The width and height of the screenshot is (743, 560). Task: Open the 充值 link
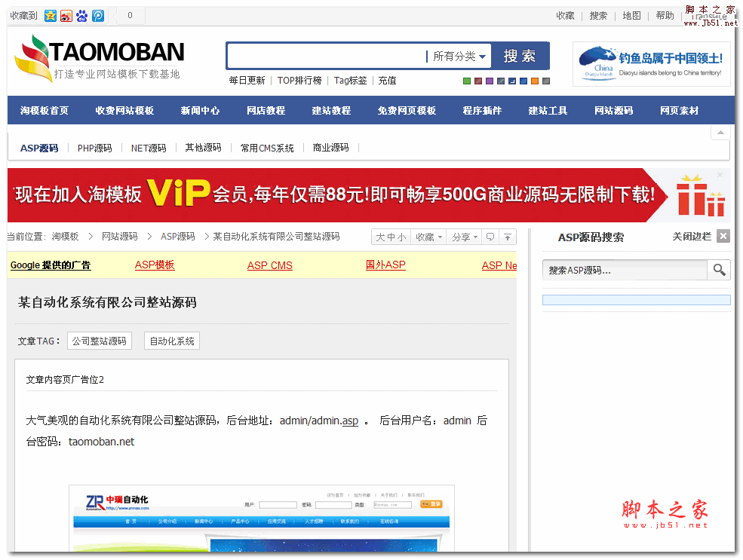tap(387, 81)
